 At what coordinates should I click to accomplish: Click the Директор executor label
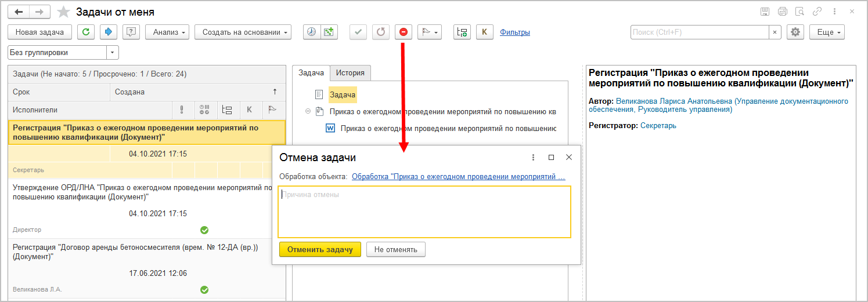point(27,230)
